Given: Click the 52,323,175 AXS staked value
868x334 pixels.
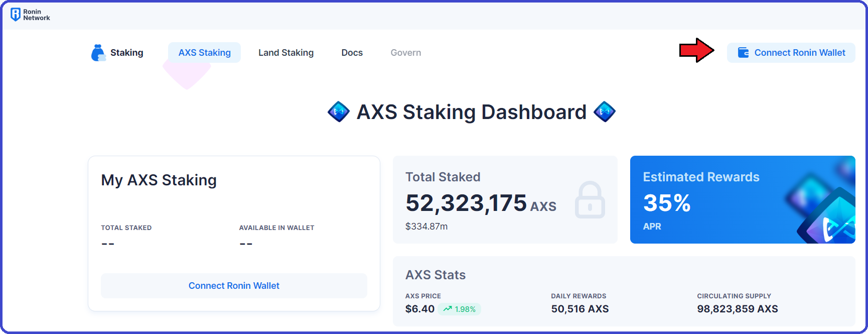Looking at the screenshot, I should [481, 203].
